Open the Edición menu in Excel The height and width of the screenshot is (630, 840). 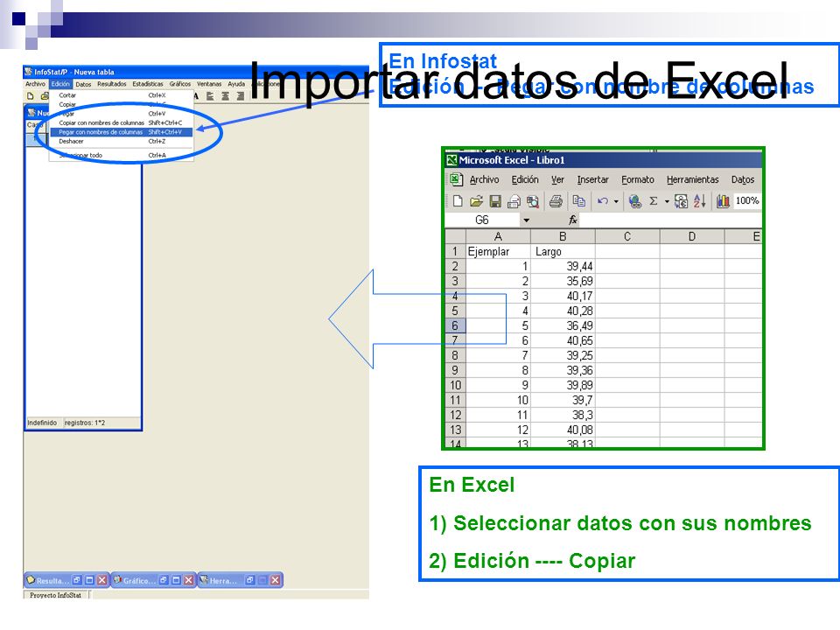(x=525, y=180)
